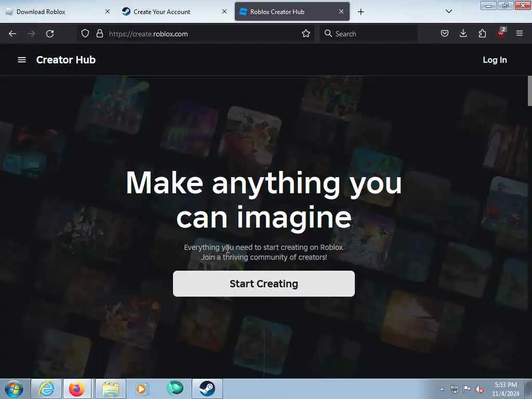Open the Firefox application menu
This screenshot has width=532, height=399.
520,34
